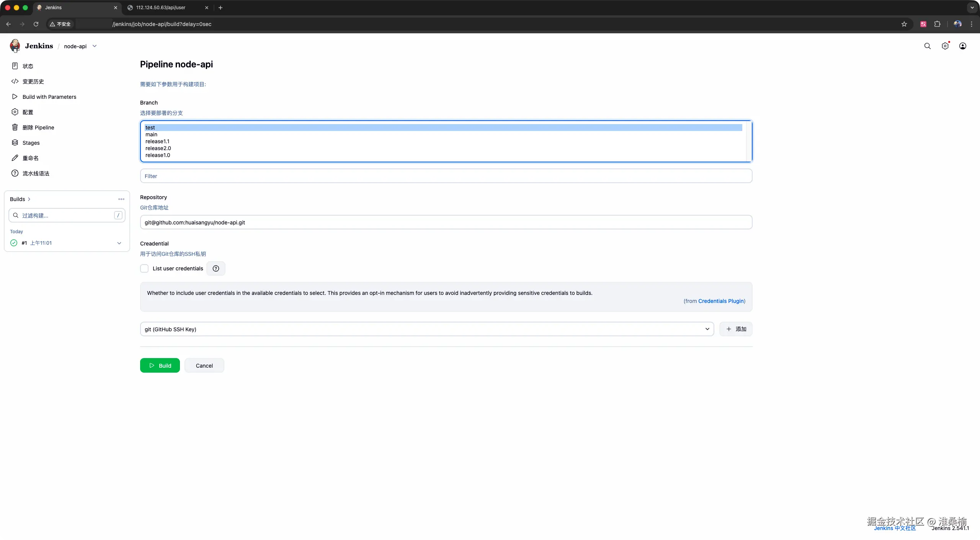980x540 pixels.
Task: Select release2.0 in the Branch list
Action: 158,148
